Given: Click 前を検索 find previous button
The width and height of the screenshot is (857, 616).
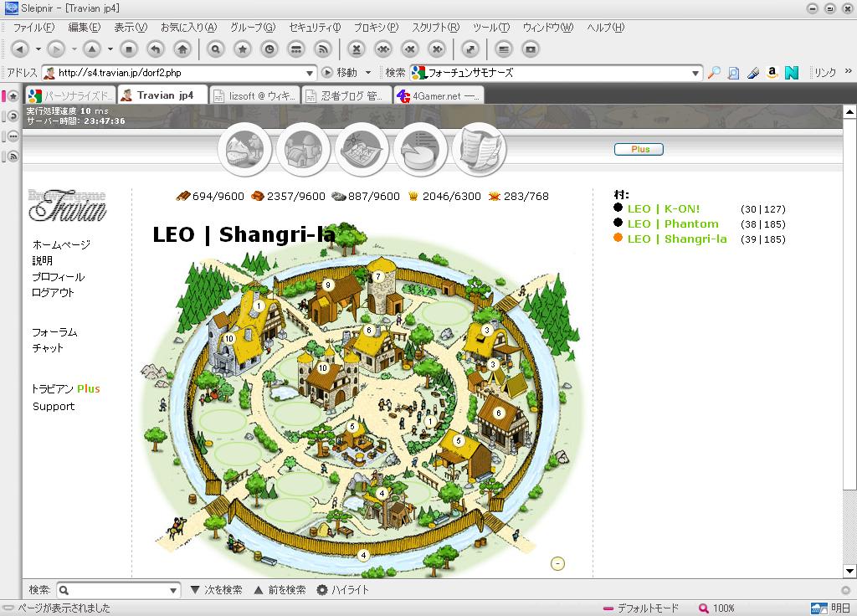Looking at the screenshot, I should click(280, 590).
